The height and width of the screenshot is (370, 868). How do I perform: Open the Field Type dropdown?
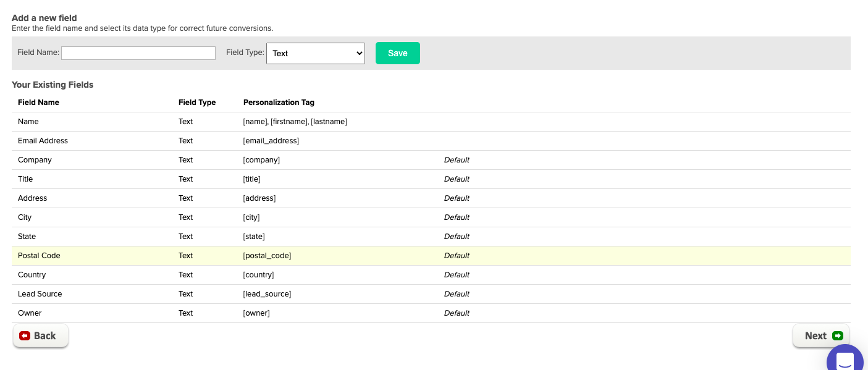click(x=316, y=53)
